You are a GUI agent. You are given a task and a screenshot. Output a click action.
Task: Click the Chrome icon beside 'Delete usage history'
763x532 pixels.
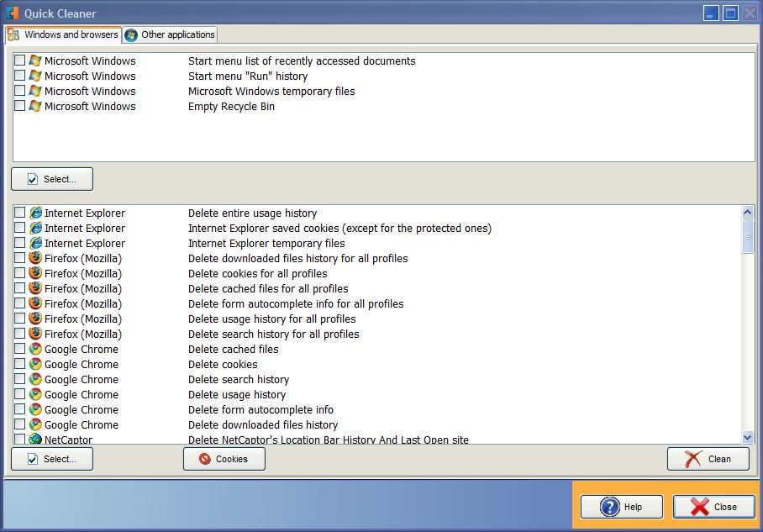tap(35, 394)
